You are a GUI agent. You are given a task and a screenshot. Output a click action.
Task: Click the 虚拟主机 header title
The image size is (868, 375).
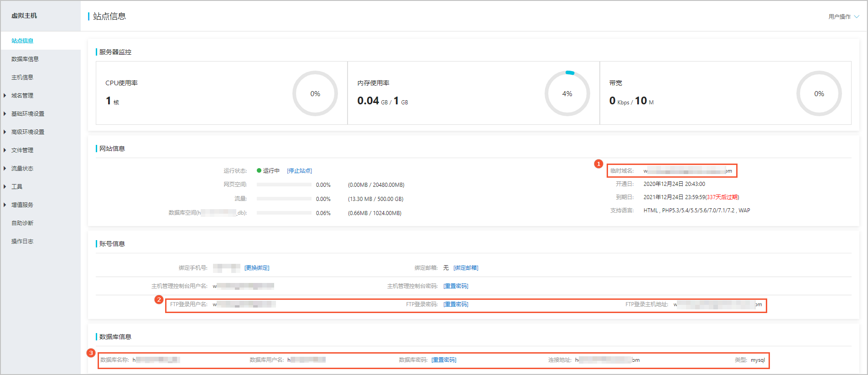[24, 15]
